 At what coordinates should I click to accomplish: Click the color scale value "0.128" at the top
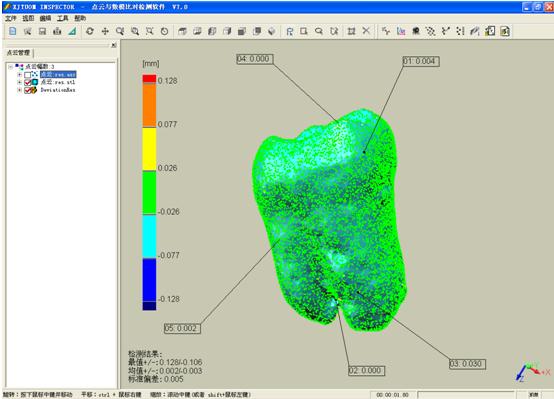point(167,81)
